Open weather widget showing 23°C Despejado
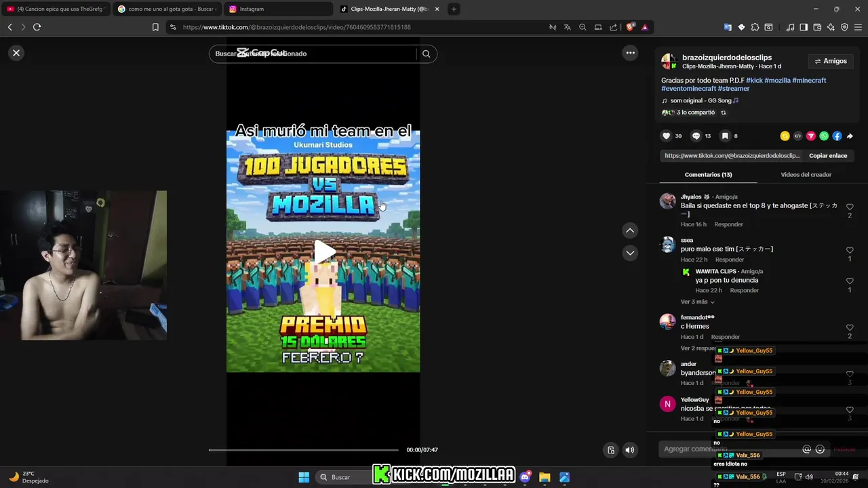This screenshot has width=868, height=488. coord(28,477)
